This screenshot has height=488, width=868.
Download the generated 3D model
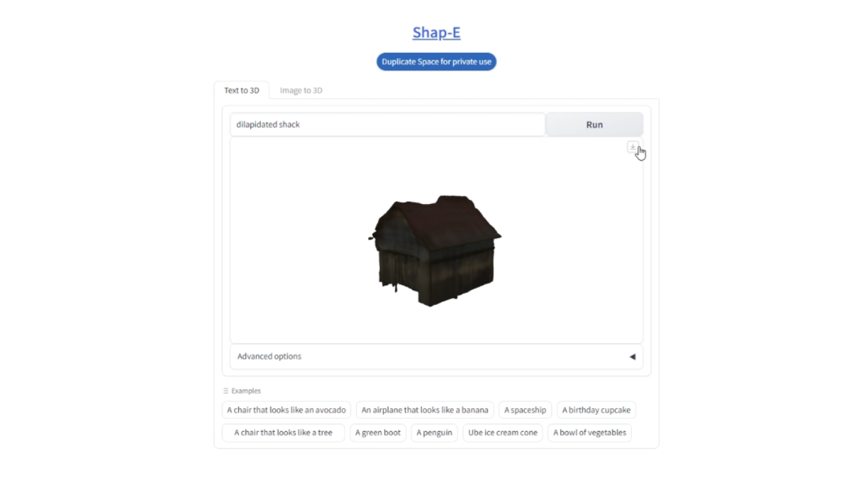tap(632, 147)
